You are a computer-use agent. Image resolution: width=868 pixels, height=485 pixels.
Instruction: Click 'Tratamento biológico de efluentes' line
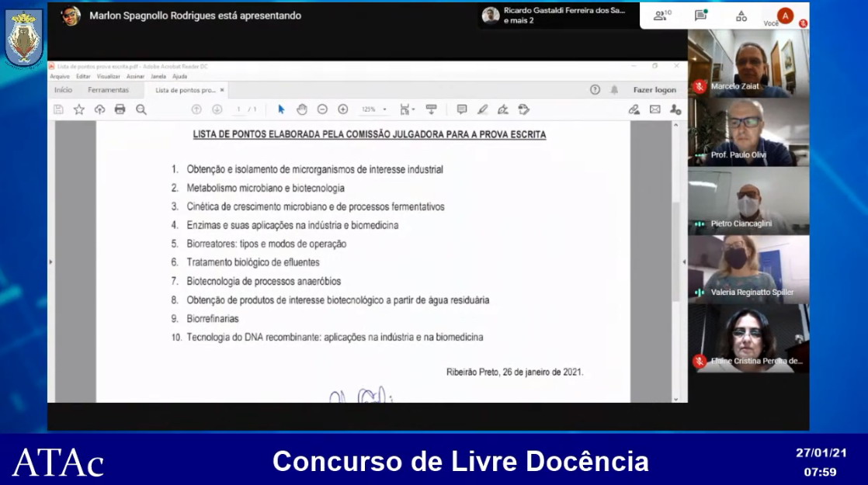tap(253, 262)
